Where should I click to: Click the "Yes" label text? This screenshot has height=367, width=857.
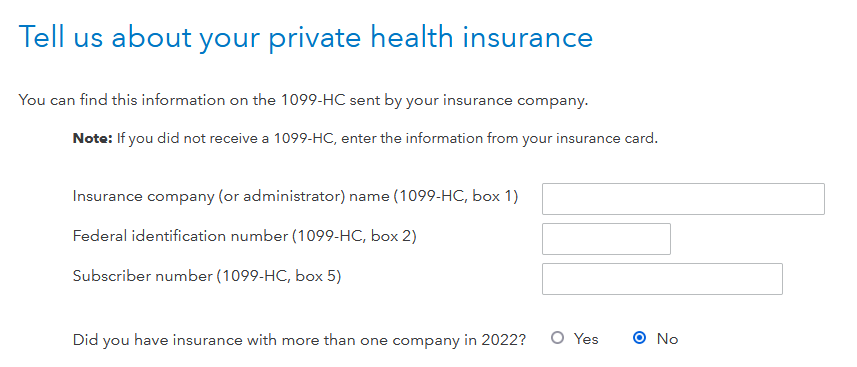pyautogui.click(x=586, y=339)
